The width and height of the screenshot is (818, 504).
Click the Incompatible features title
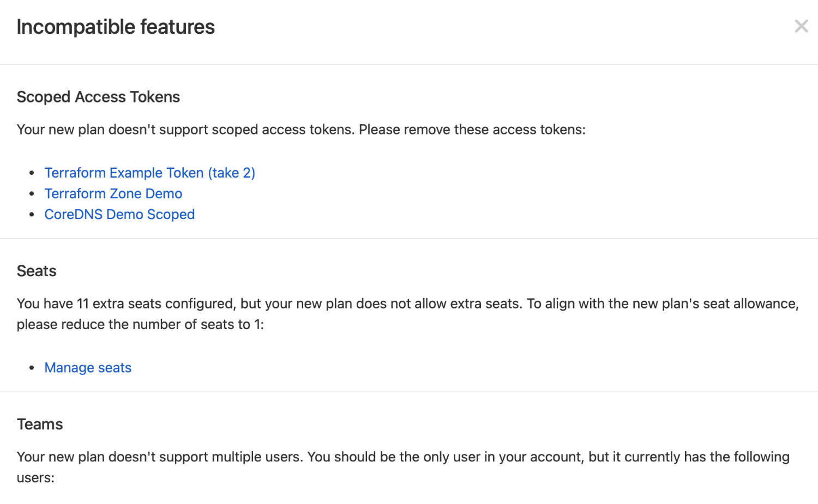coord(116,26)
